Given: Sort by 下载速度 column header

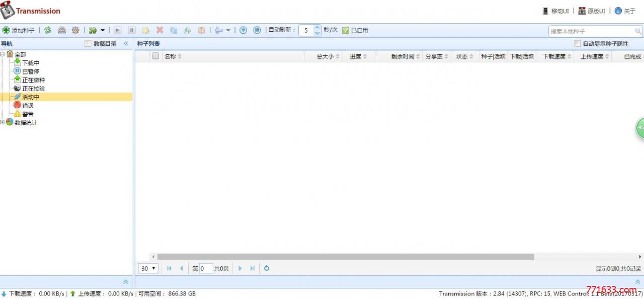Looking at the screenshot, I should pos(554,56).
